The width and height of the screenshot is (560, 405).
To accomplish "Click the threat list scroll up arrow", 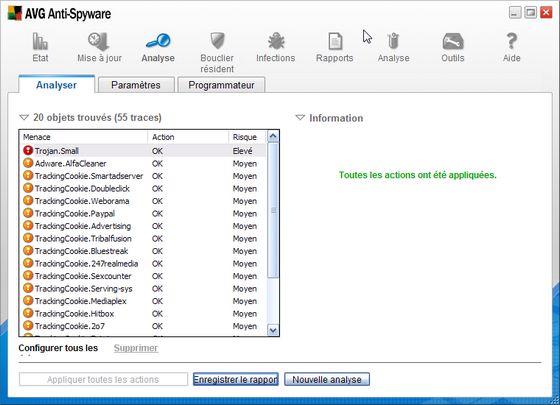I will (x=273, y=136).
